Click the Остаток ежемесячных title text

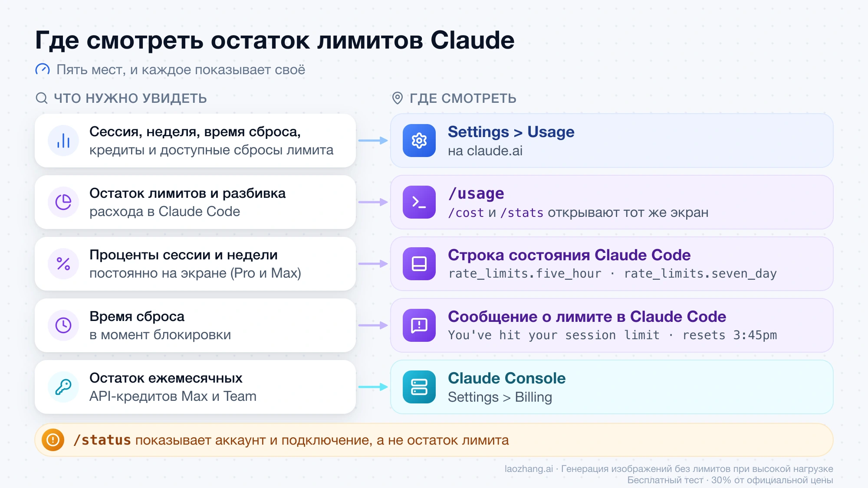[x=166, y=378]
